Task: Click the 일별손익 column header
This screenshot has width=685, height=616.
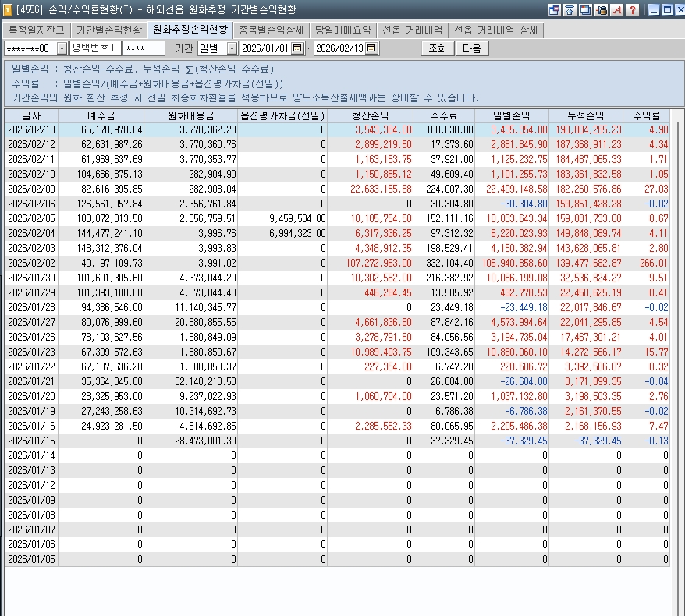Action: pos(512,115)
